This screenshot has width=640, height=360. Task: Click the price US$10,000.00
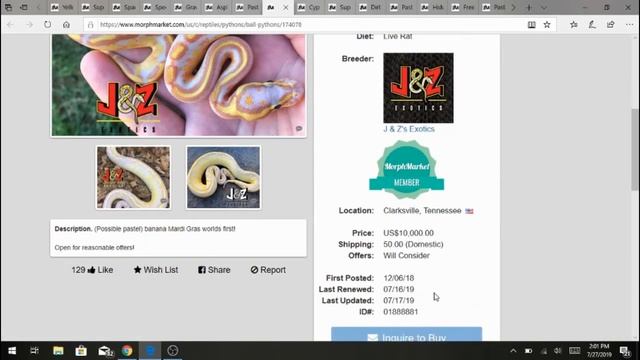point(408,233)
